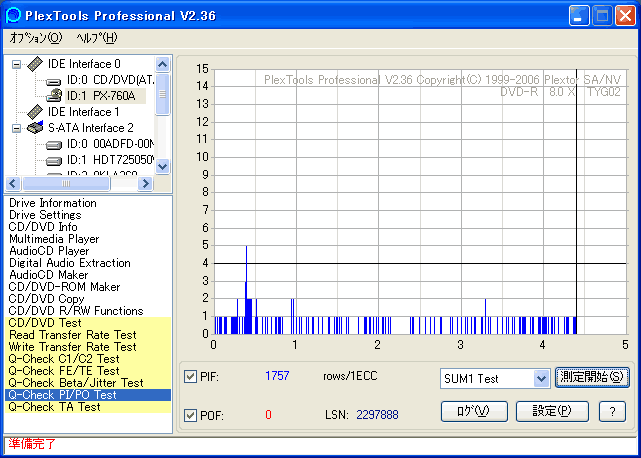Open the オプション(O) menu

click(x=36, y=38)
